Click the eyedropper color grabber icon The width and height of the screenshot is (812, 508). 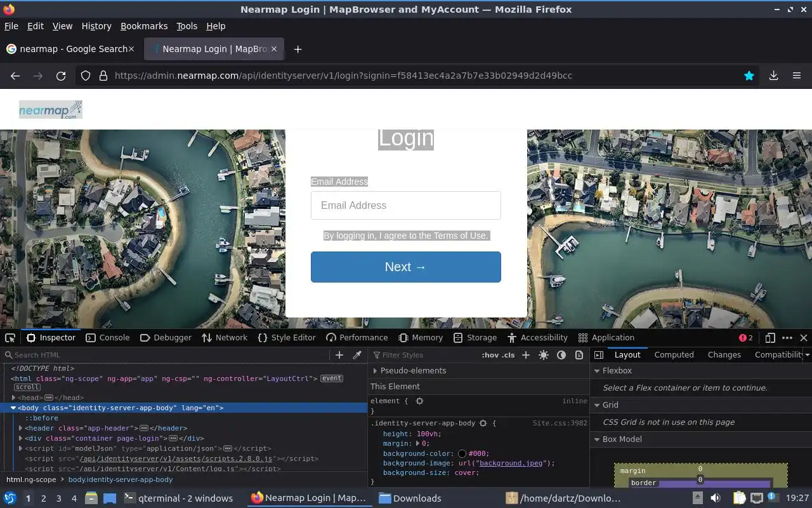tap(357, 355)
